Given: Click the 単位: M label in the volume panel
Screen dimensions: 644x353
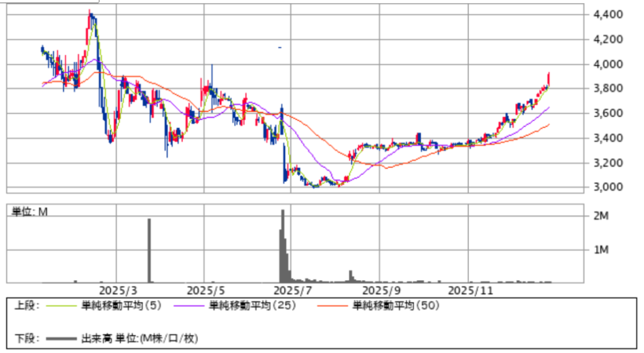Looking at the screenshot, I should pos(30,212).
